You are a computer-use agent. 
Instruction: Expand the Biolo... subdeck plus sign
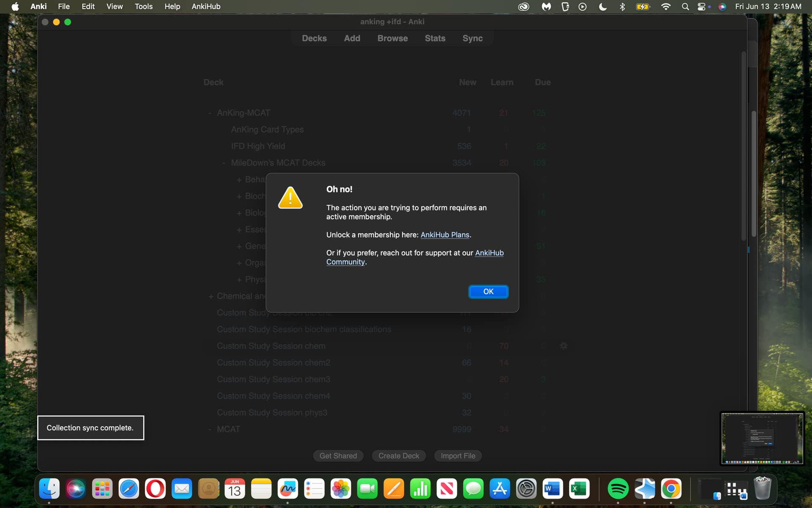(x=239, y=213)
